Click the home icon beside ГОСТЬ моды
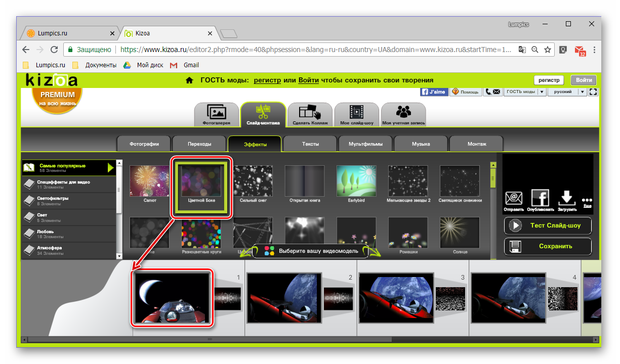This screenshot has width=620, height=364. [x=189, y=80]
